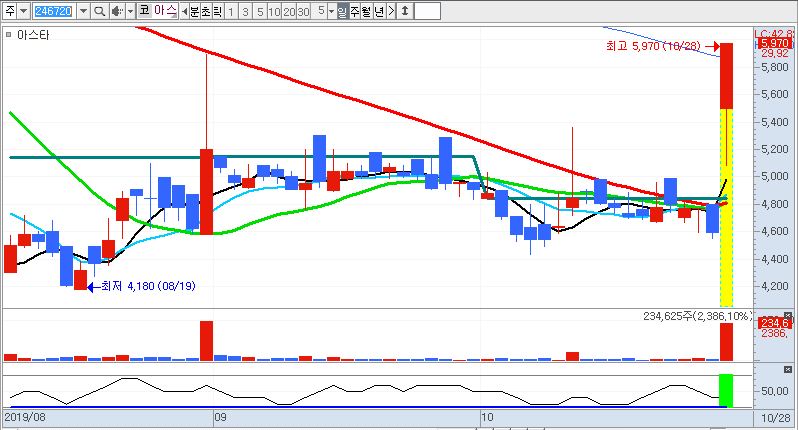Click the up-down arrow toggle icon
798x430 pixels.
[405, 11]
